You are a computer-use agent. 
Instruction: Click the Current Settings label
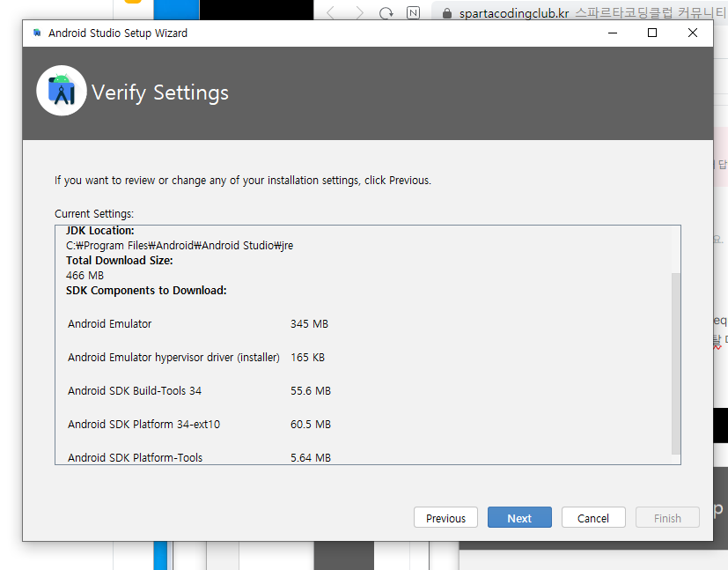[94, 214]
